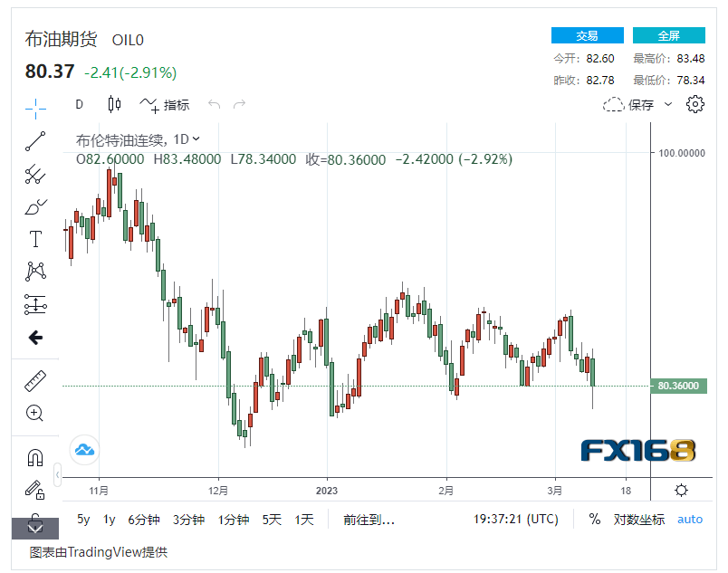Screen dimensions: 728x573
Task: Click the 全屏 fullscreen button
Action: tap(668, 36)
